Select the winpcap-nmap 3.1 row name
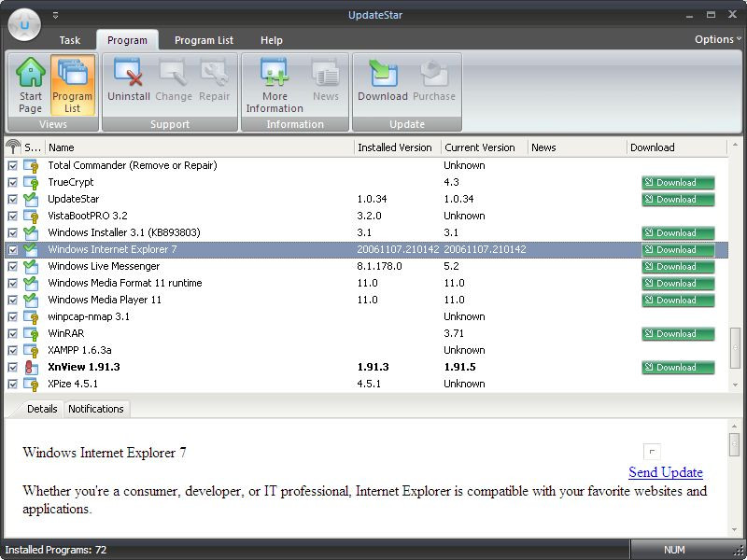Image resolution: width=747 pixels, height=560 pixels. [x=89, y=316]
